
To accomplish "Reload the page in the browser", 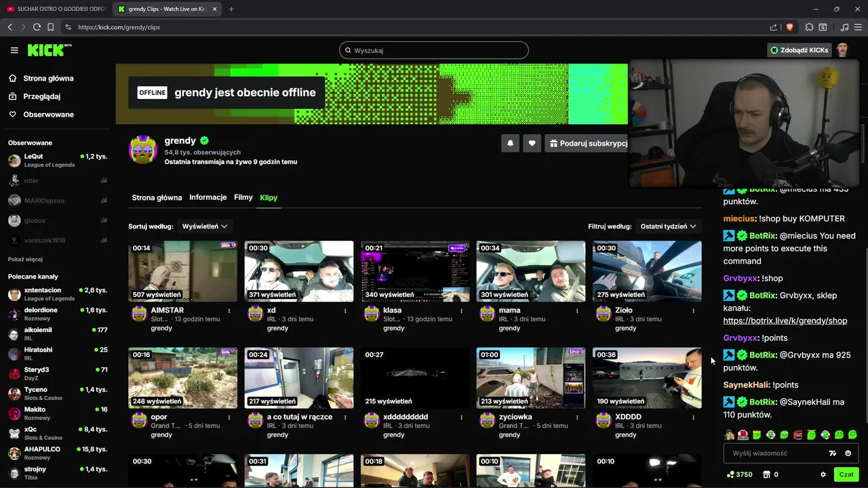I will 37,27.
